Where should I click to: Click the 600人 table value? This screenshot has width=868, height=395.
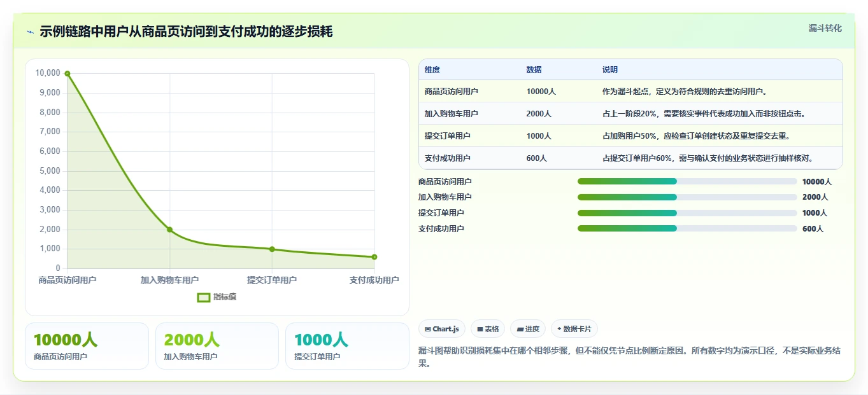[x=537, y=158]
